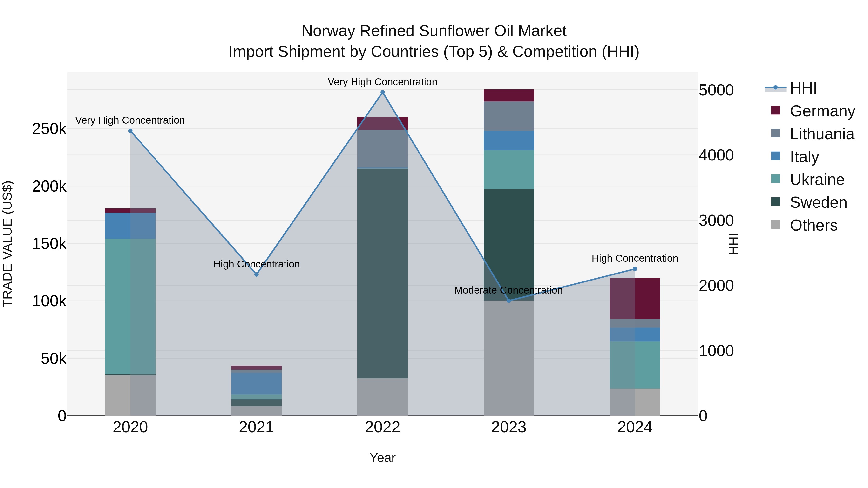Click the Germany segment of 2024 bar

635,298
